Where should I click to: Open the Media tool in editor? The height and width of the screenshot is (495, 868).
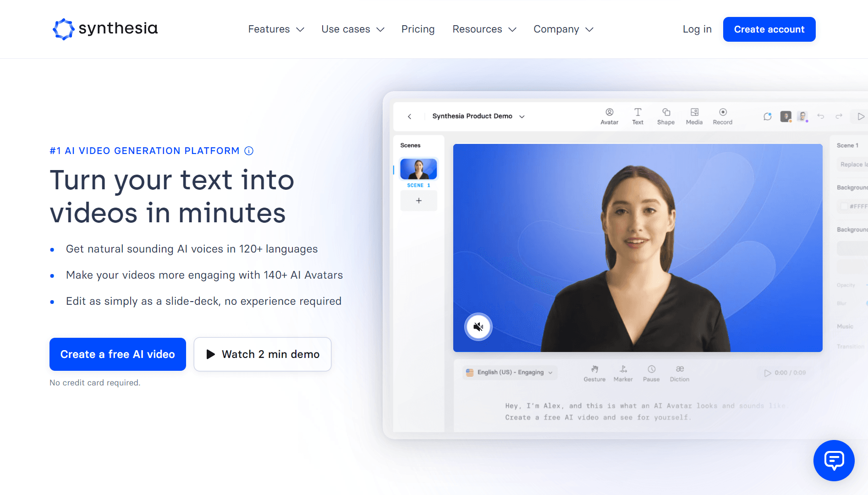pos(694,116)
